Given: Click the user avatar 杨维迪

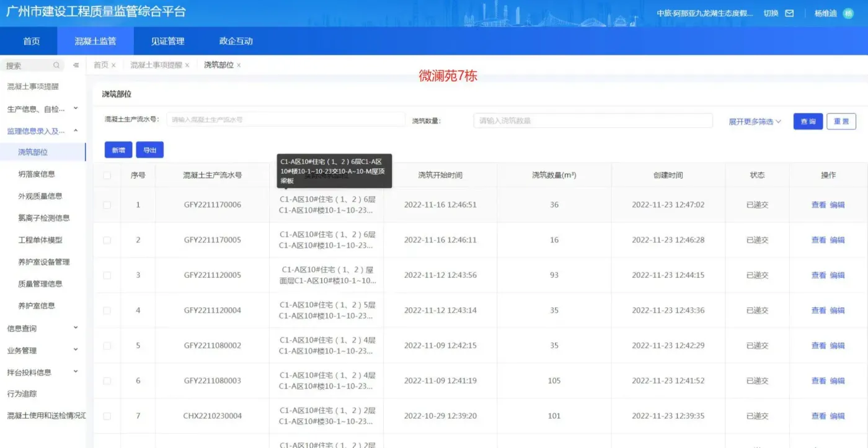Looking at the screenshot, I should point(848,13).
